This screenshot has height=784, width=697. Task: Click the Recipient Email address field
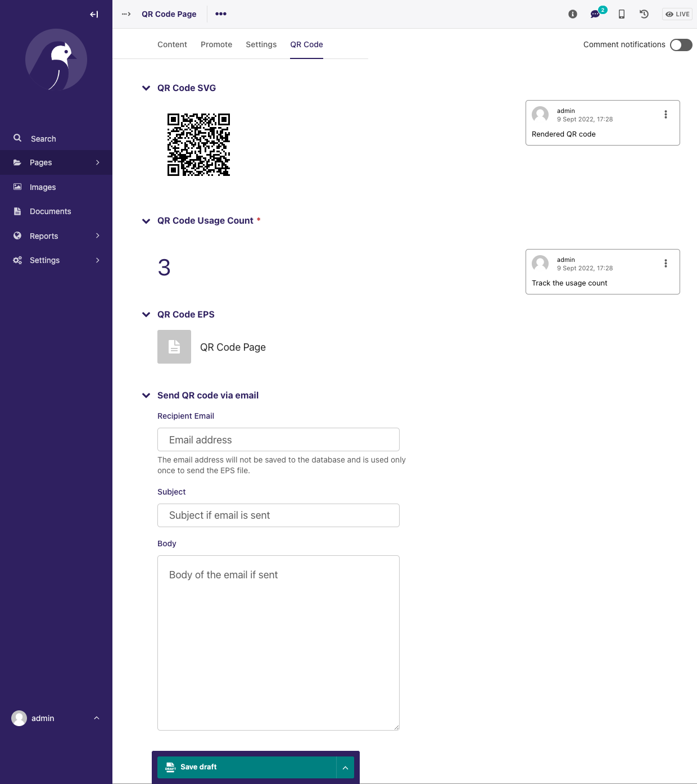pos(278,439)
